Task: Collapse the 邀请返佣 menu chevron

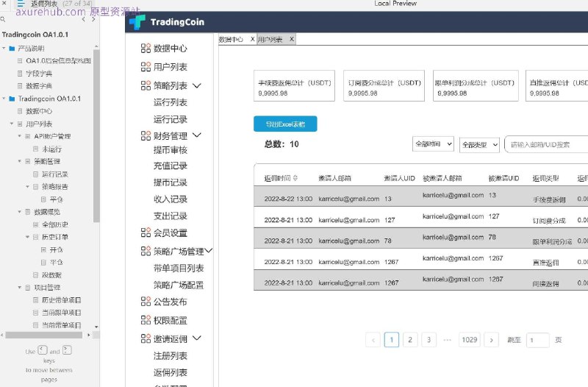Action: pyautogui.click(x=197, y=338)
